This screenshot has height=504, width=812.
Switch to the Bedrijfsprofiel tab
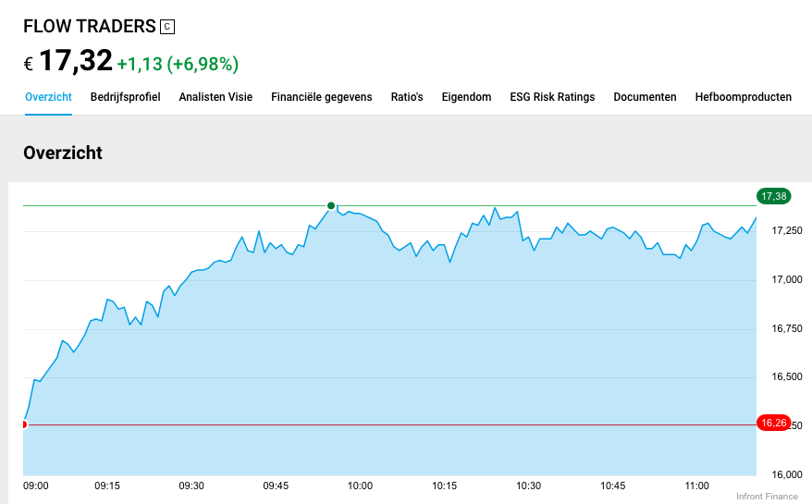pyautogui.click(x=126, y=97)
